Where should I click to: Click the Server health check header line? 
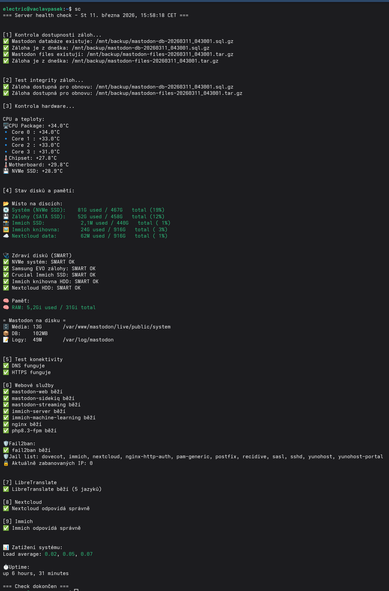(x=95, y=15)
